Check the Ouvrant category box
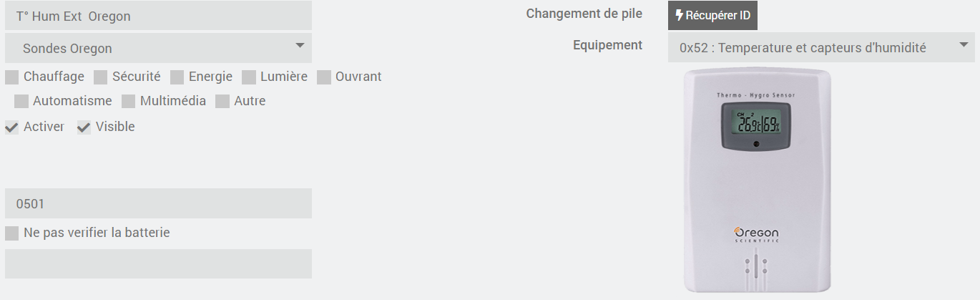 click(x=324, y=77)
